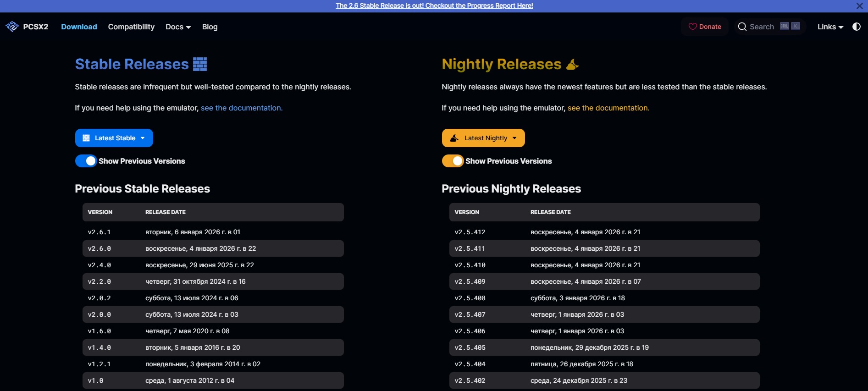
Task: Select stable version v2.0.2 row
Action: tap(213, 298)
